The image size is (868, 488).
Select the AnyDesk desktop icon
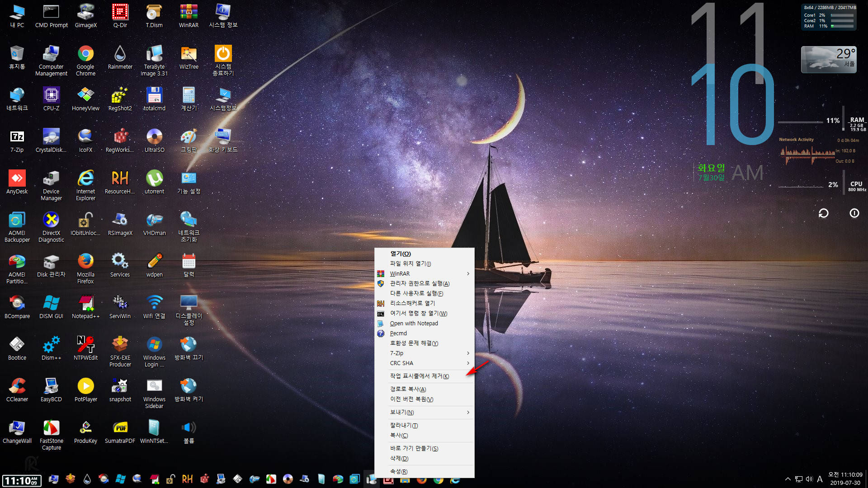point(17,182)
